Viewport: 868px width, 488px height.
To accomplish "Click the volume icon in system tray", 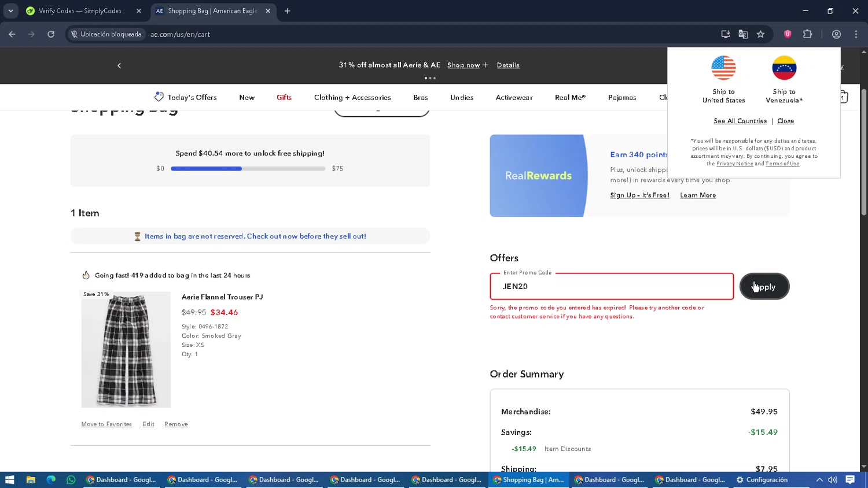I will pos(833,480).
